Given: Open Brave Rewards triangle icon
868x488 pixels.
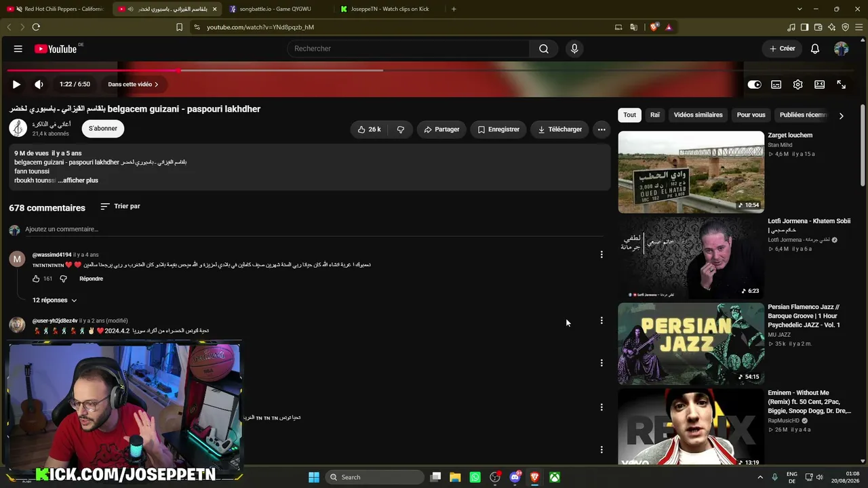Looking at the screenshot, I should 669,27.
